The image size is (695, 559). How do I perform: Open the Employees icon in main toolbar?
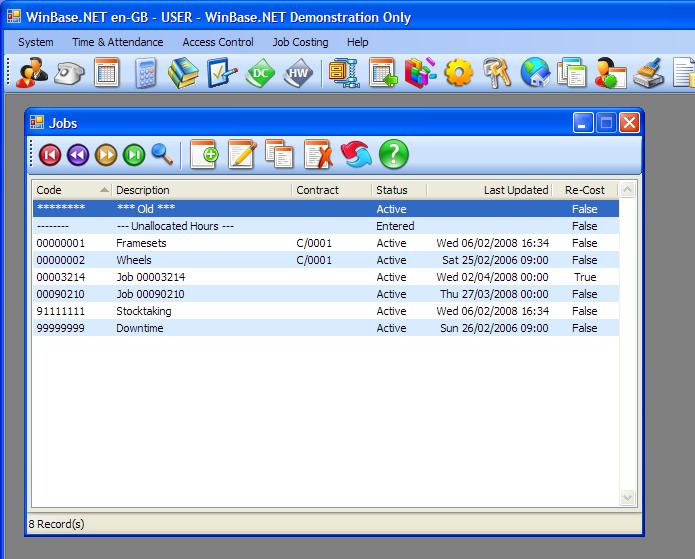[31, 73]
